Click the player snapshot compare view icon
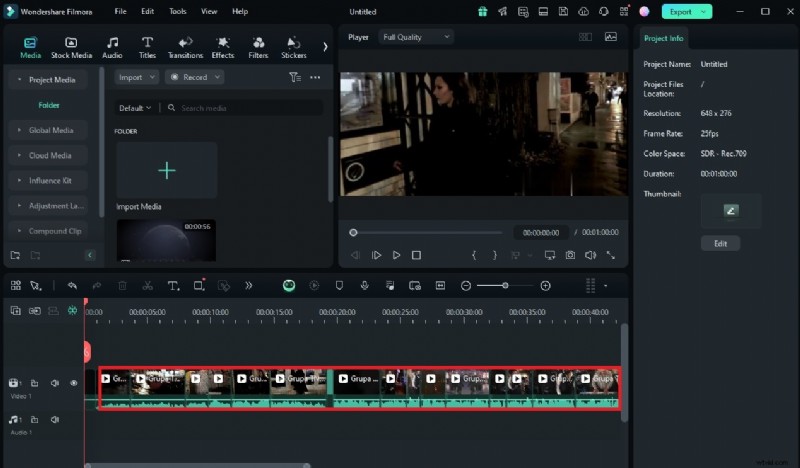 (x=585, y=37)
